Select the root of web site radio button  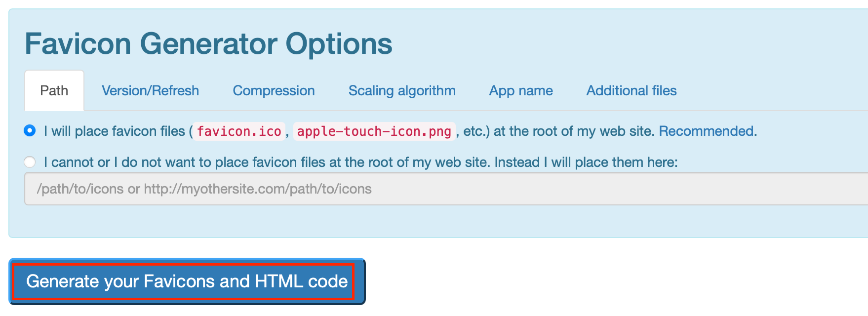pyautogui.click(x=30, y=131)
